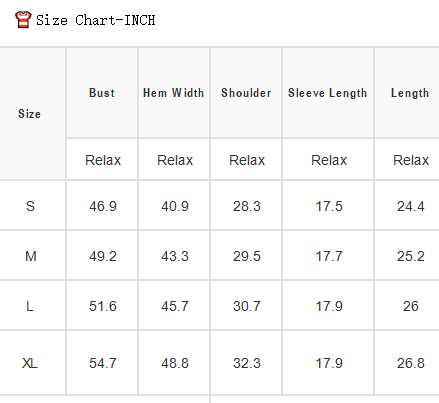439x403 pixels.
Task: Select the Size header cell
Action: tap(29, 114)
